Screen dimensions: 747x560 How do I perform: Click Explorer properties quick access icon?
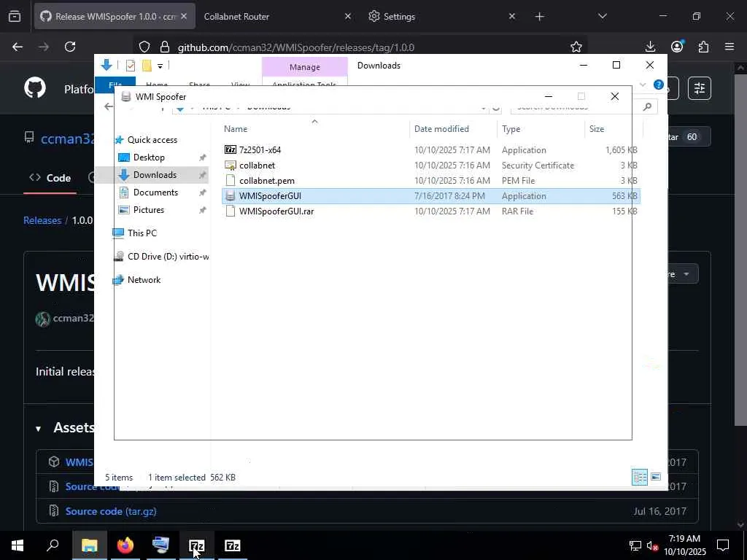(x=130, y=66)
